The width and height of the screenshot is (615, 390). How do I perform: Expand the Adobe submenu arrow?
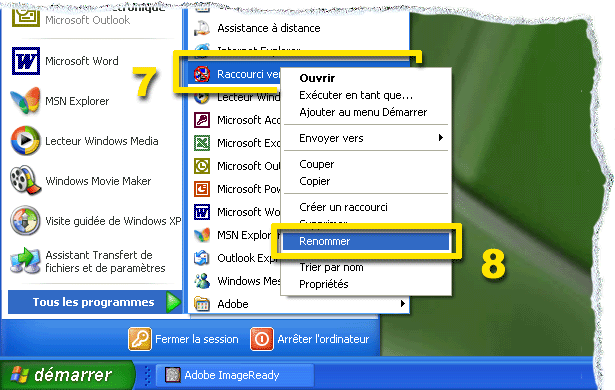(402, 304)
